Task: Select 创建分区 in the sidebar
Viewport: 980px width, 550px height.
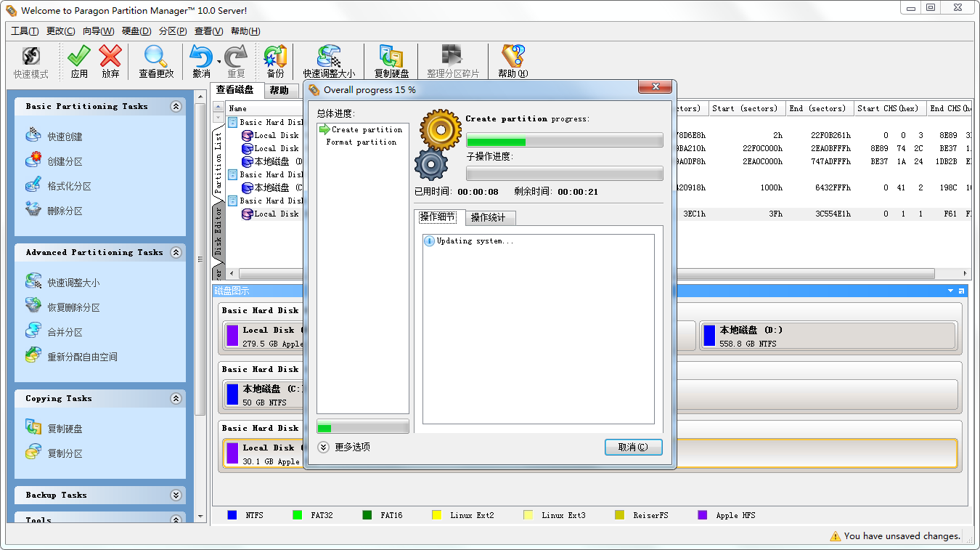Action: coord(65,161)
